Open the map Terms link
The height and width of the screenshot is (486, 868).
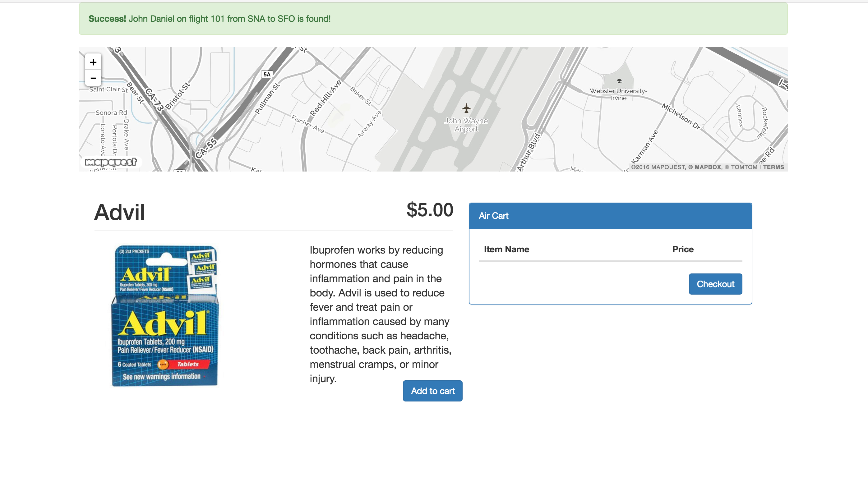click(x=773, y=167)
